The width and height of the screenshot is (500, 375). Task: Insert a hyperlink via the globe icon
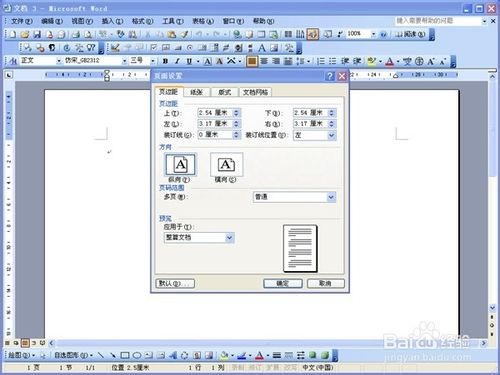coord(237,34)
